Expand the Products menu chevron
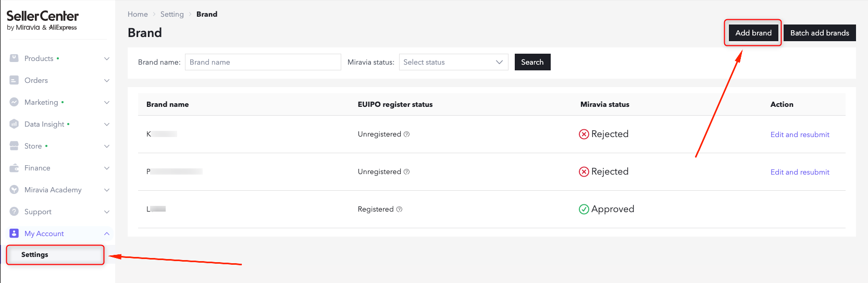 (107, 58)
